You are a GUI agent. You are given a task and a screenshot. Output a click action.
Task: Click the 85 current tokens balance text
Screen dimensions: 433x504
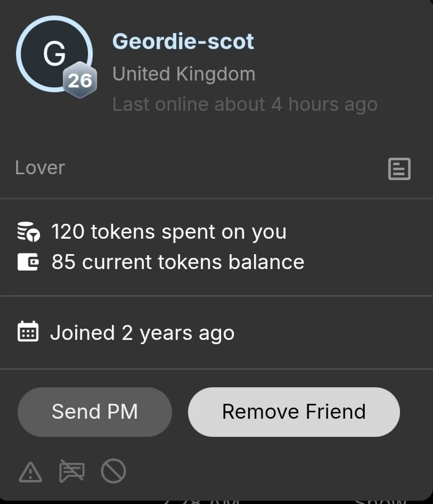(x=178, y=262)
